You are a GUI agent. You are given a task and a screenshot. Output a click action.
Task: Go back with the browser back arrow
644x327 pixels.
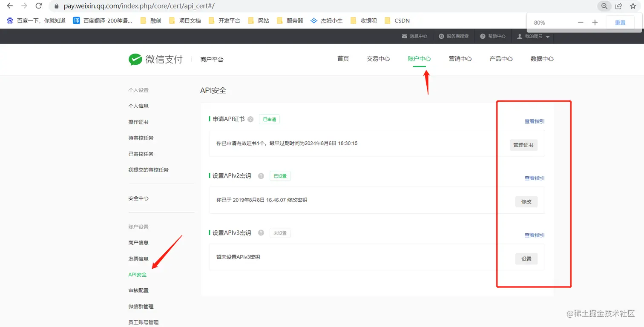coord(10,6)
